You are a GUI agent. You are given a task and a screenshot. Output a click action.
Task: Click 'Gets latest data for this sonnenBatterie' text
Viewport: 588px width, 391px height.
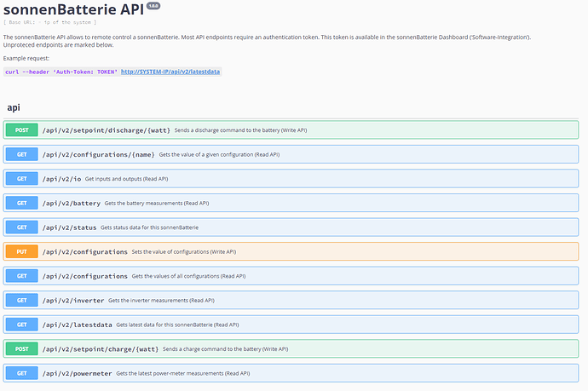point(164,325)
